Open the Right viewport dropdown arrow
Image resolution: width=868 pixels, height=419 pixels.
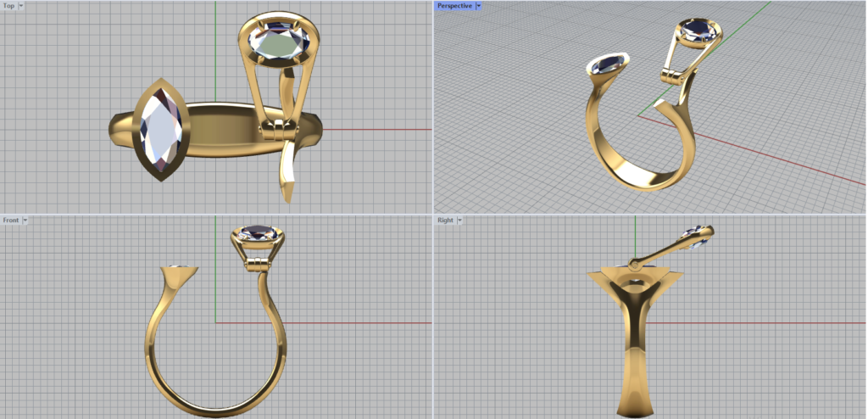coord(459,220)
